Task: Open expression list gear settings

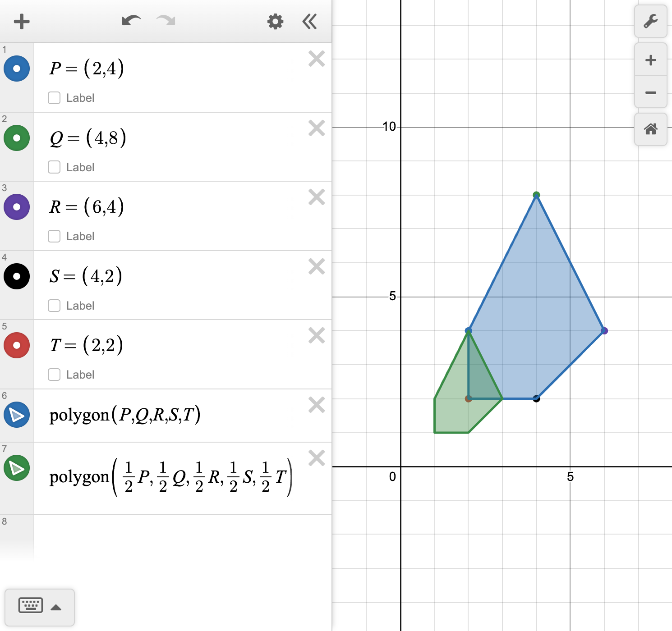Action: (275, 21)
